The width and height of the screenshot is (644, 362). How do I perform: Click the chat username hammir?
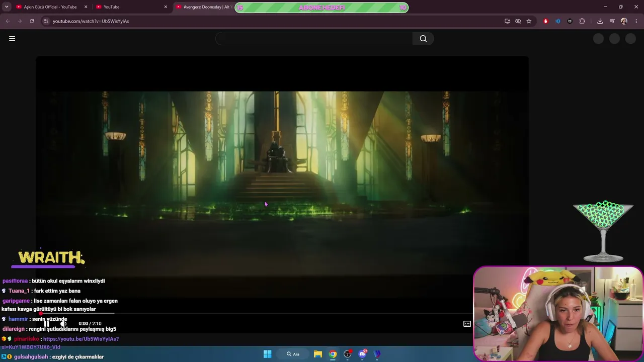tap(18, 319)
